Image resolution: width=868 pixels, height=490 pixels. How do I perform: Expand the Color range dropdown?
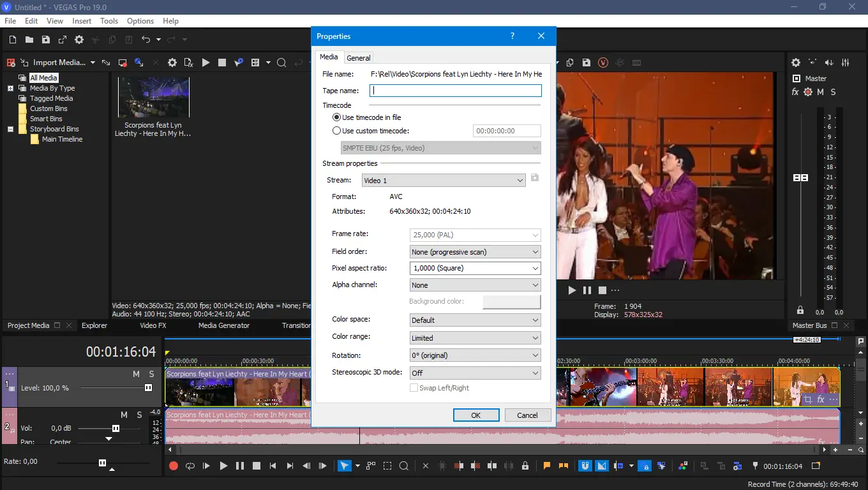(475, 338)
